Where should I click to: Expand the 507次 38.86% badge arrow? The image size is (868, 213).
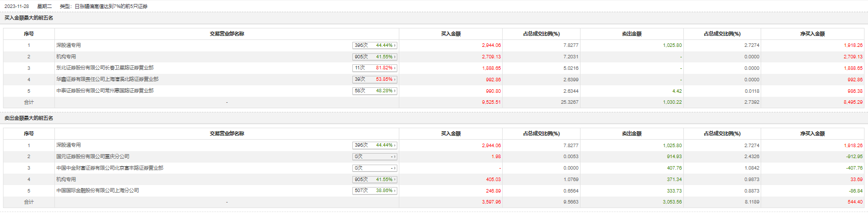click(x=395, y=191)
